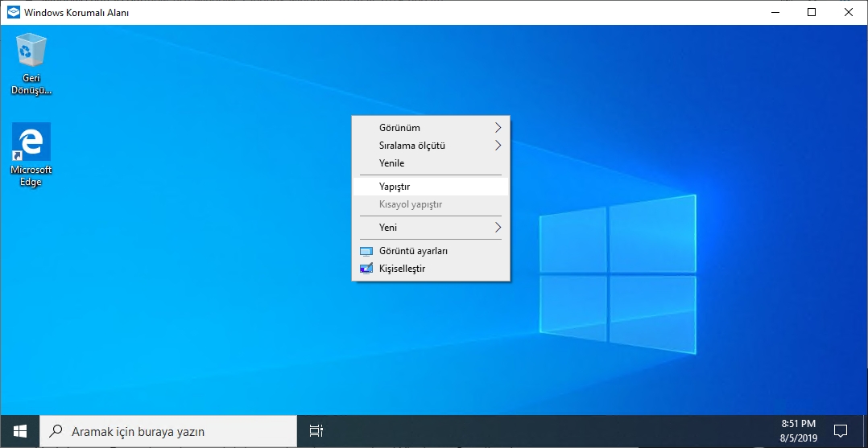Image resolution: width=868 pixels, height=448 pixels.
Task: Click the Windows Korumalı Alanı title icon
Action: 13,12
